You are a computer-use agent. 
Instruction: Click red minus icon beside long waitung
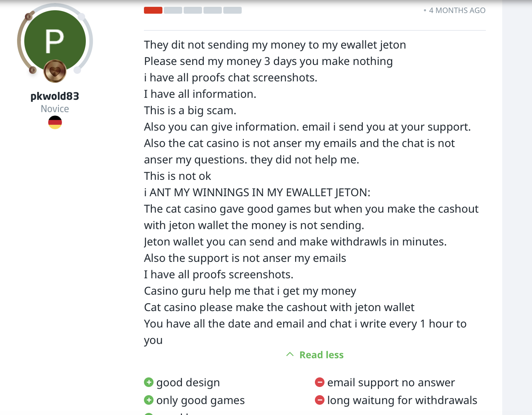click(x=320, y=400)
